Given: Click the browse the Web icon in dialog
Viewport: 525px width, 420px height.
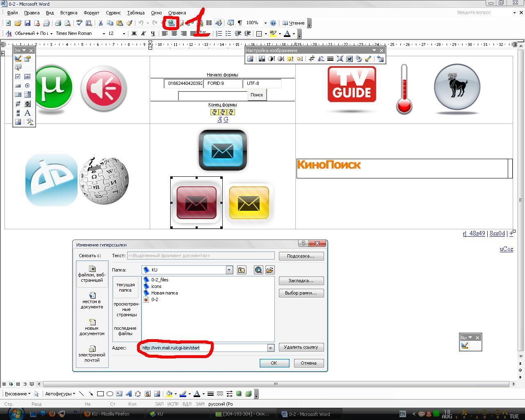Looking at the screenshot, I should 258,270.
